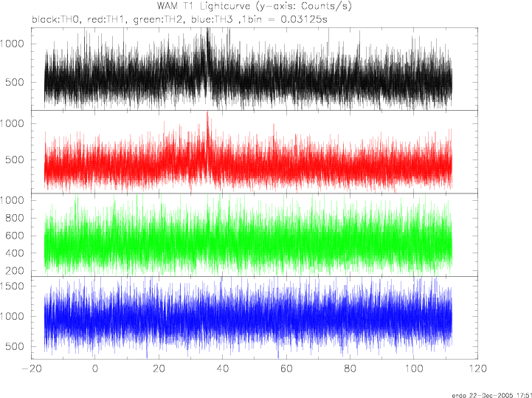Screen dimensions: 532x398
Task: Click y-axis label "1000" of blue TH3 panel
Action: [13, 316]
